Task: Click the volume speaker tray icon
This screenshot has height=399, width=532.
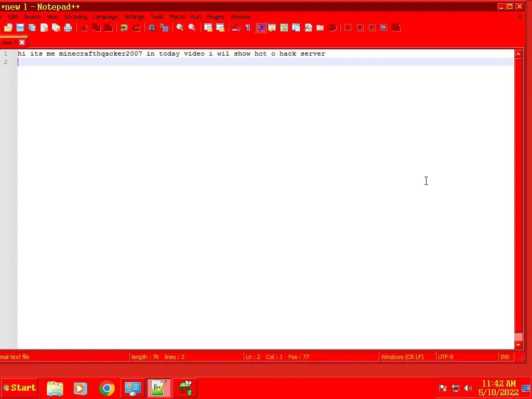Action: [468, 388]
